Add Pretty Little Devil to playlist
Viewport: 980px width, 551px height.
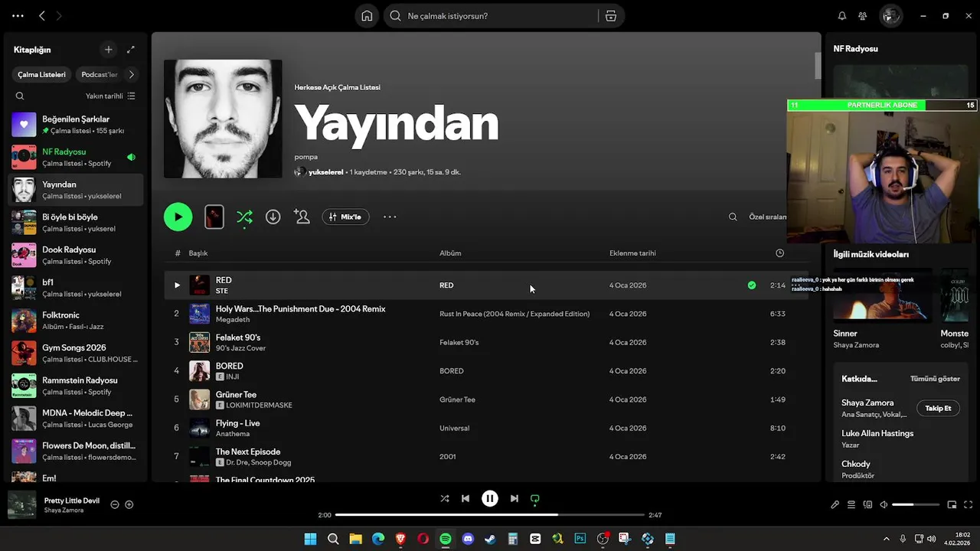pos(129,504)
